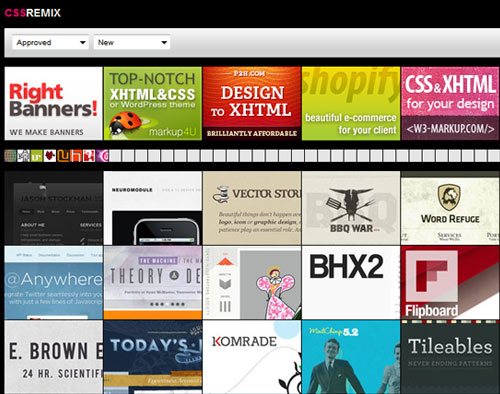Open the Flipboard site thumbnail
Image resolution: width=500 pixels, height=394 pixels.
coord(450,282)
